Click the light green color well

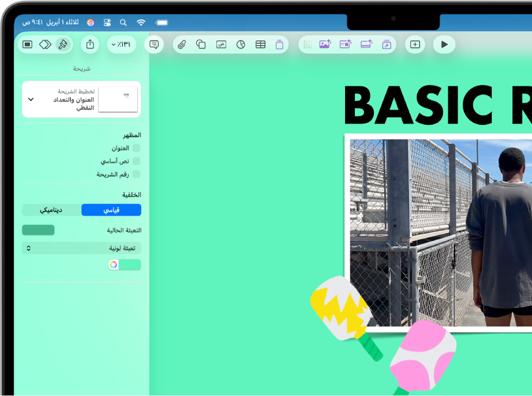coord(130,265)
